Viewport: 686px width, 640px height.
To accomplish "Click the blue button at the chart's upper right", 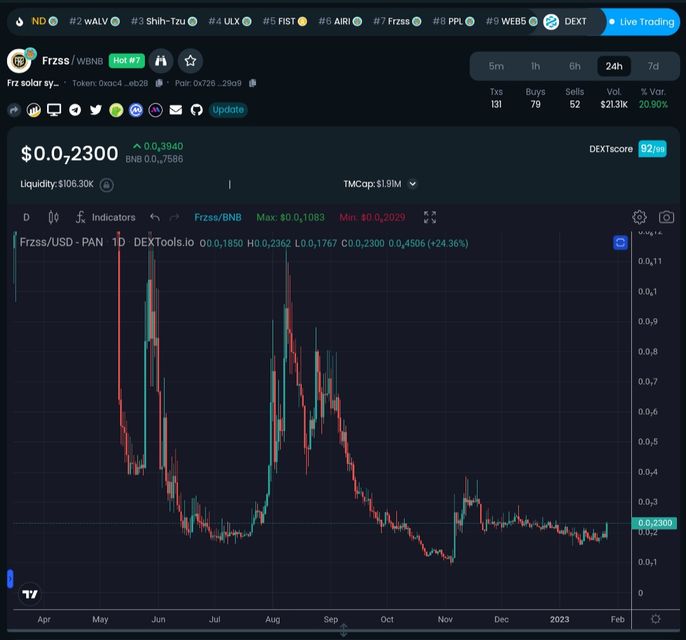I will click(620, 243).
